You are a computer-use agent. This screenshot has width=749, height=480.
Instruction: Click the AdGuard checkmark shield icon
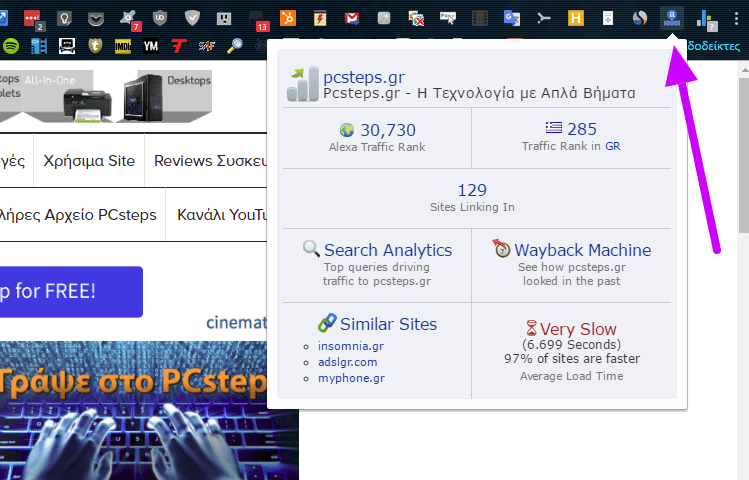coord(192,19)
